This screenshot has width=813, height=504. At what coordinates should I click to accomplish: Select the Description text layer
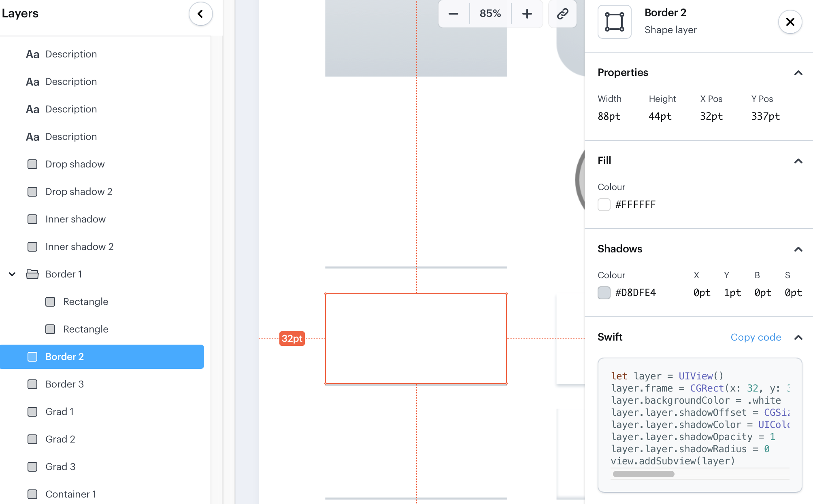[71, 53]
